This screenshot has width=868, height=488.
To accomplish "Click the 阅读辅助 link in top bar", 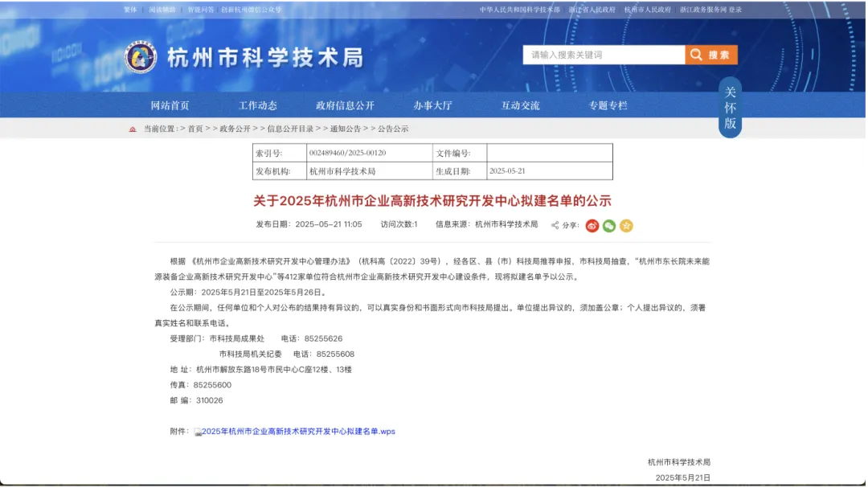I will [x=162, y=10].
